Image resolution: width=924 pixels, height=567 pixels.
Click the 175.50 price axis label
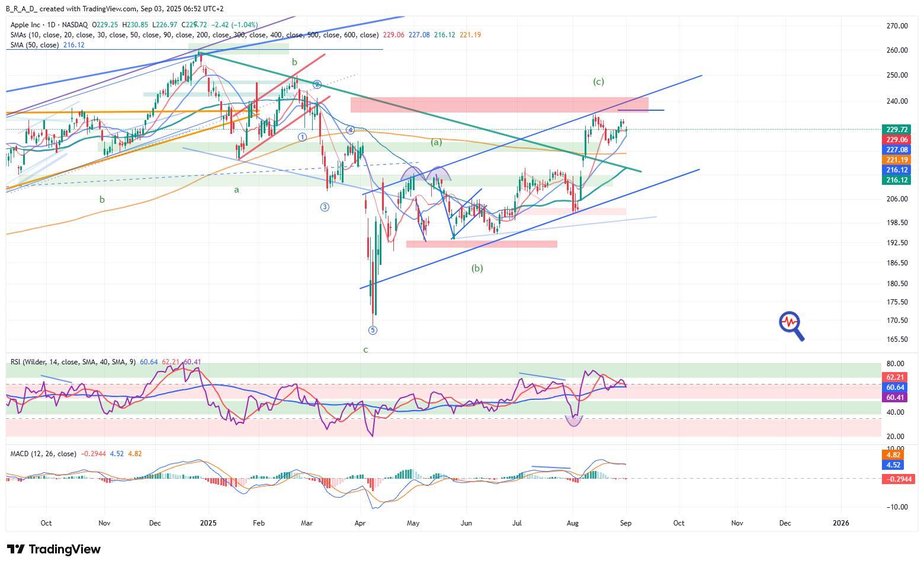(x=897, y=302)
